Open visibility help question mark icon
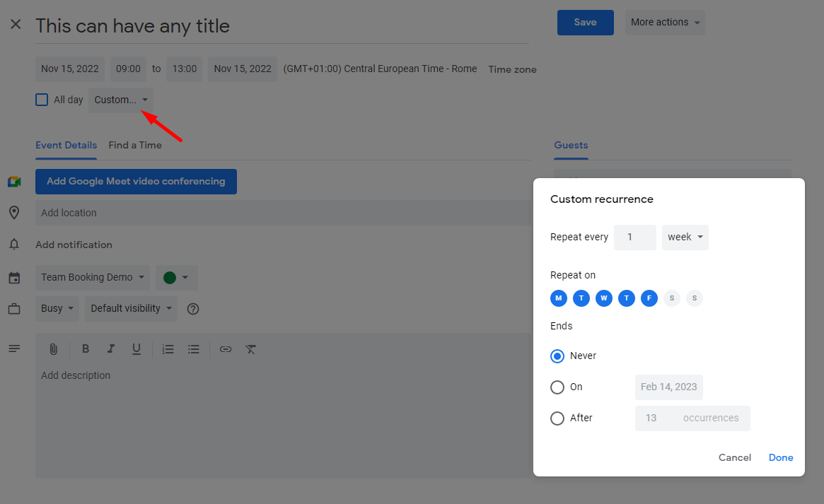This screenshot has height=504, width=824. 192,309
